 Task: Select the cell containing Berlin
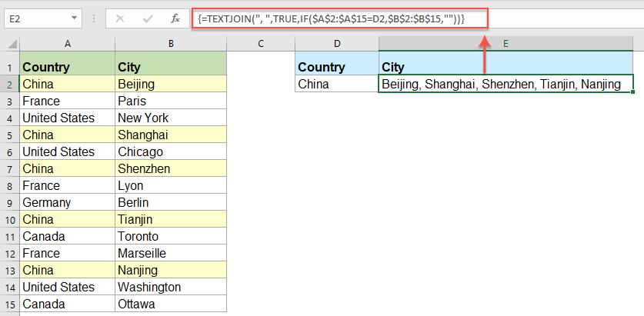[x=171, y=202]
